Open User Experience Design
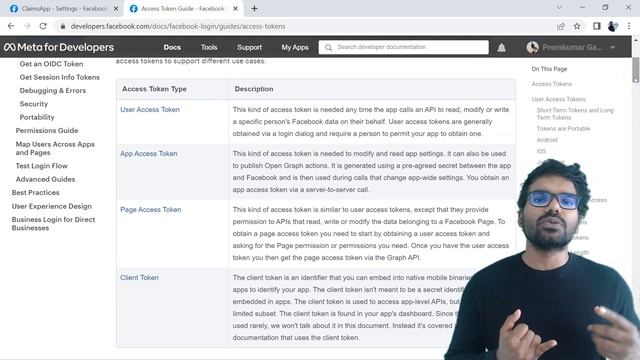 (x=52, y=207)
